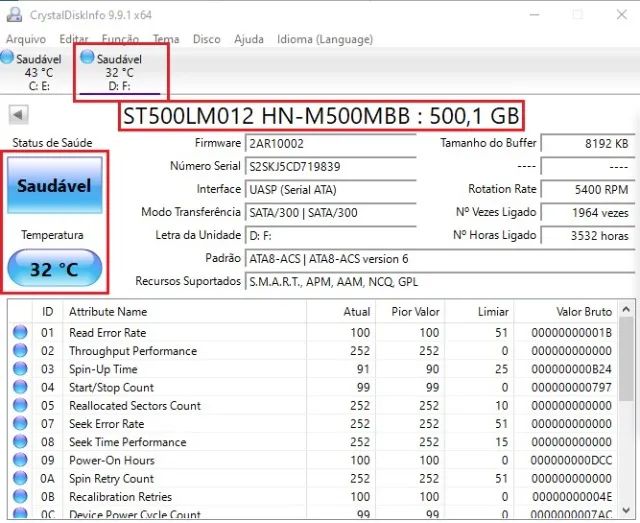Image resolution: width=640 pixels, height=523 pixels.
Task: Click the blue health icon on D: F: tab
Action: click(x=87, y=57)
